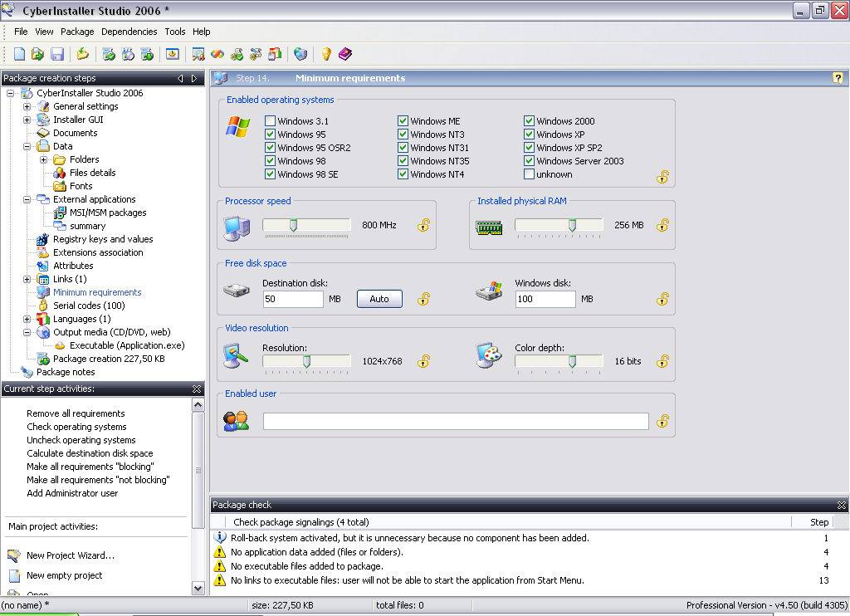
Task: Click the yellow question mark step help icon
Action: click(x=838, y=78)
